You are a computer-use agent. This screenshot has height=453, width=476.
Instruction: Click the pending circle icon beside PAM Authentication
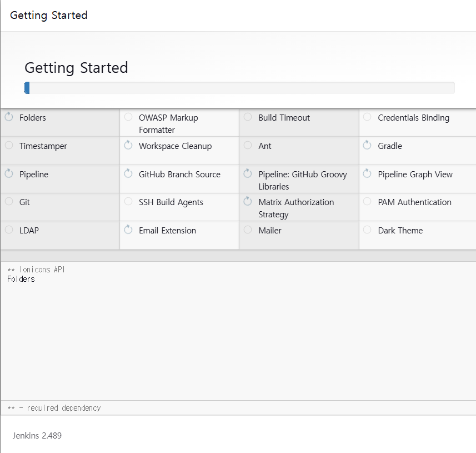(x=367, y=201)
